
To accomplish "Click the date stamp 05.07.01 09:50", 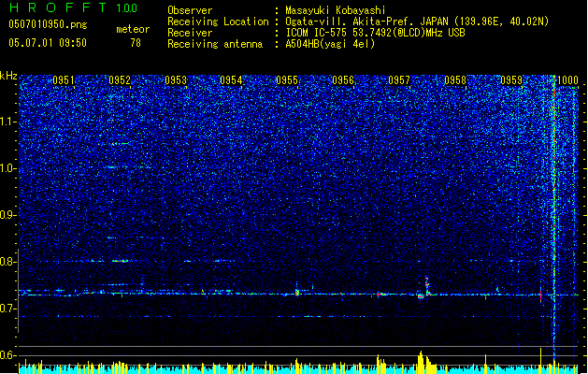I will coord(48,43).
